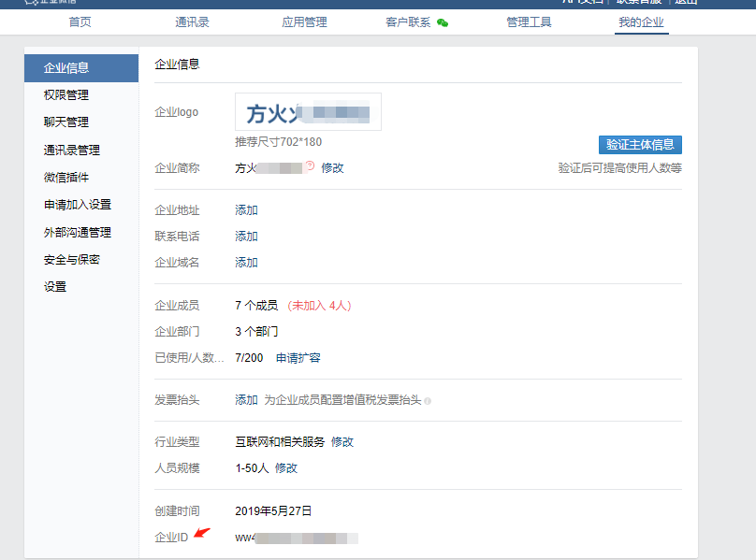Click the company logo image thumbnail

point(308,109)
